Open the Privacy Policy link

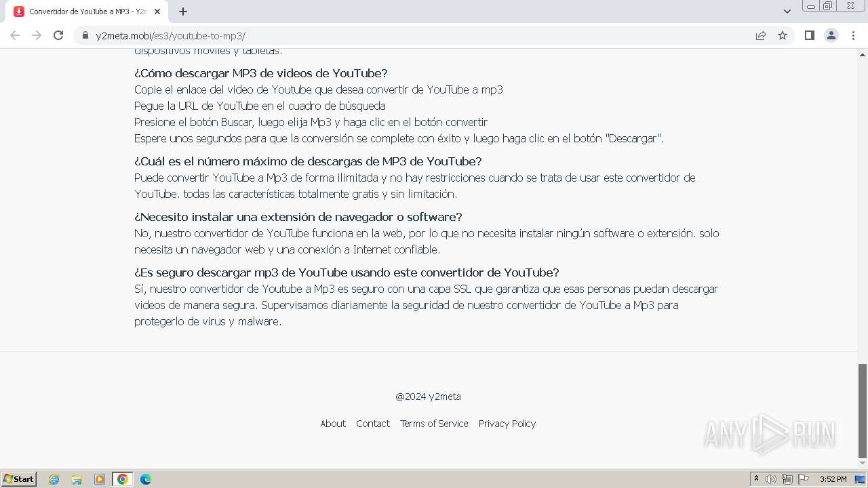[x=507, y=424]
